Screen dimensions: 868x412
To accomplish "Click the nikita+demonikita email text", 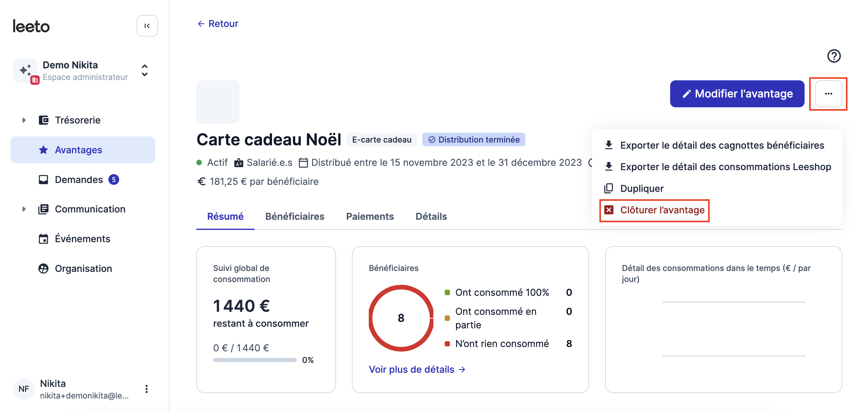I will [84, 395].
